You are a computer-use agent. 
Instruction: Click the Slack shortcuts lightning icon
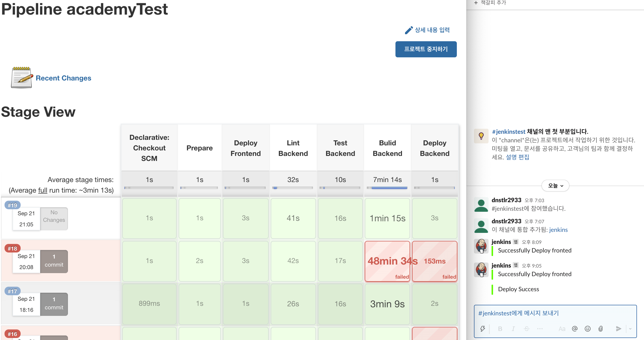(x=482, y=329)
